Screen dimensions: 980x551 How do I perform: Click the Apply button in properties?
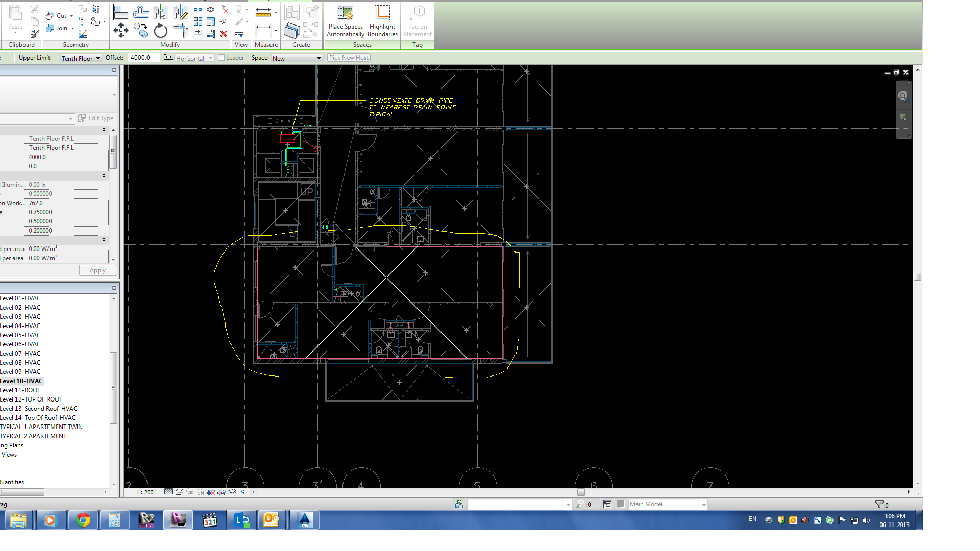[97, 270]
